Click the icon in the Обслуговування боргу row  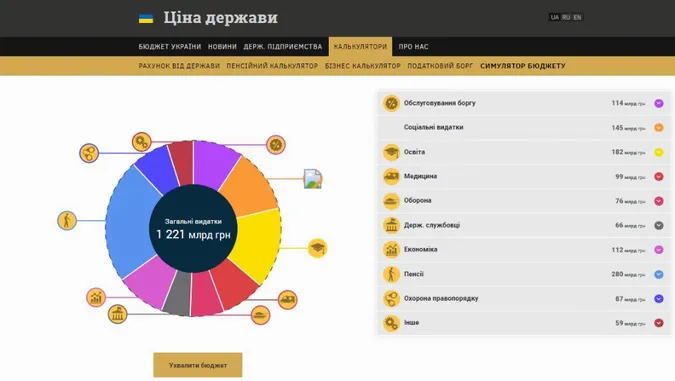(x=391, y=103)
